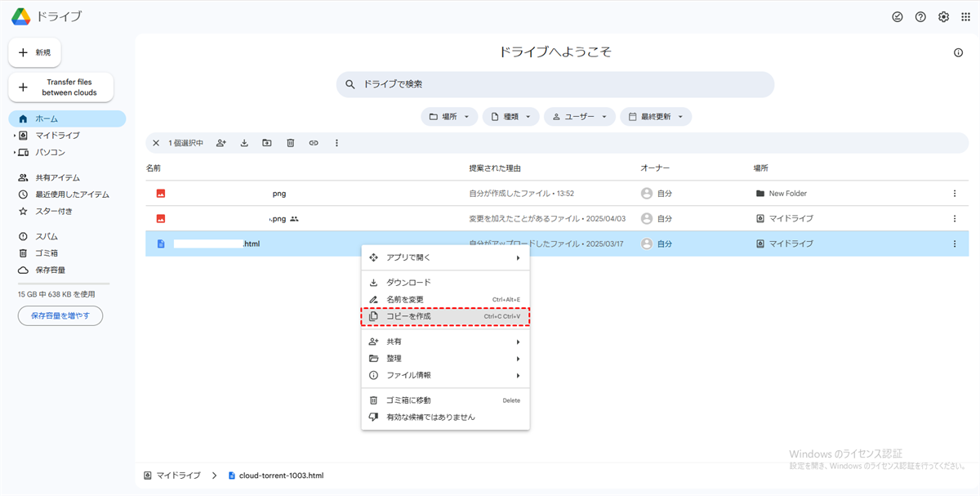The height and width of the screenshot is (496, 980).
Task: Open the 最終更新 filter dropdown
Action: pyautogui.click(x=656, y=117)
